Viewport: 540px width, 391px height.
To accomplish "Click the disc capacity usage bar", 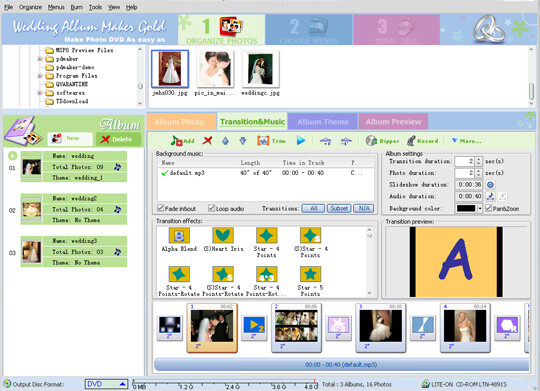I will coord(225,383).
